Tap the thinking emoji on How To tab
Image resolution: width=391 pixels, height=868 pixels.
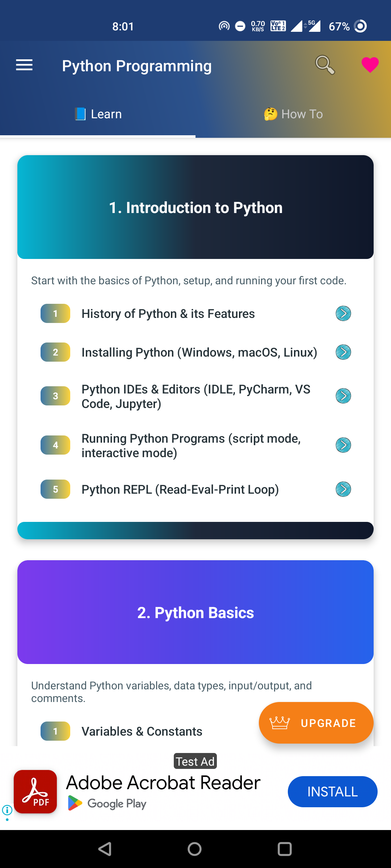pos(270,114)
